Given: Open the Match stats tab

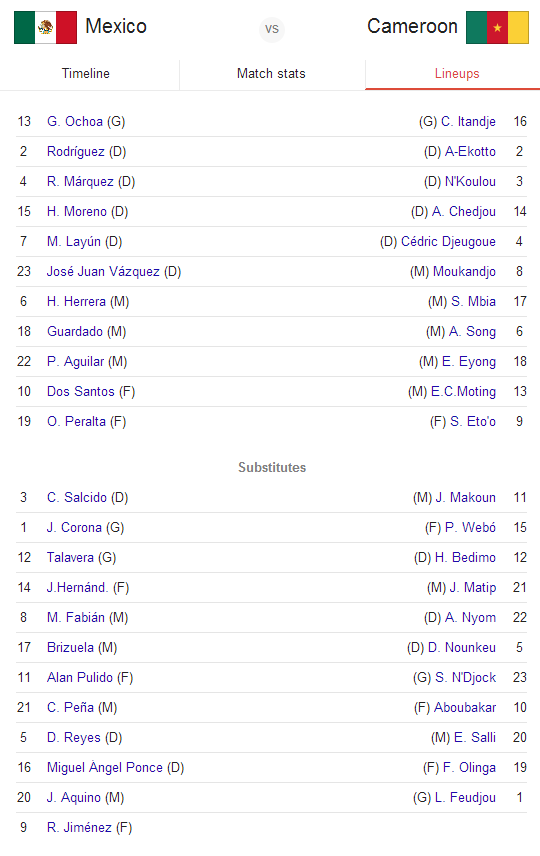Looking at the screenshot, I should point(271,74).
